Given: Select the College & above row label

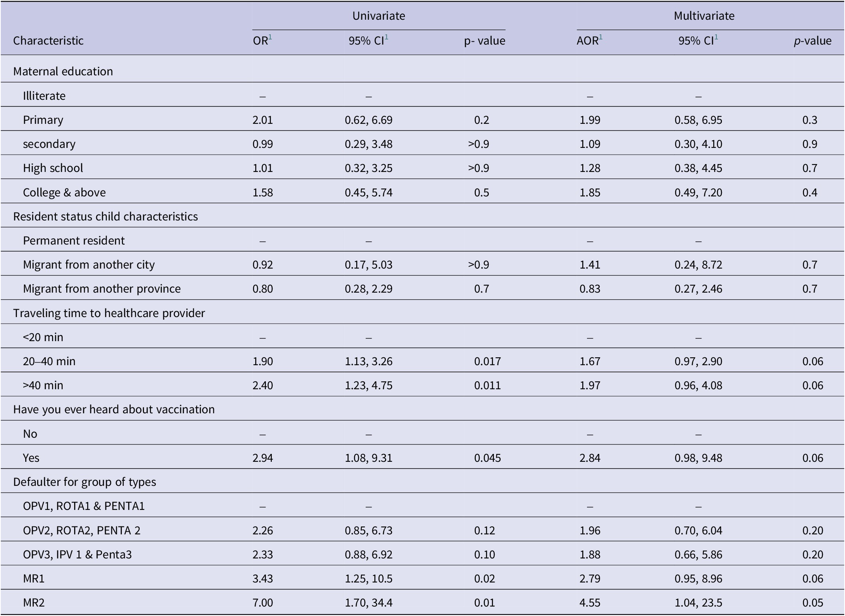Looking at the screenshot, I should pyautogui.click(x=64, y=192).
